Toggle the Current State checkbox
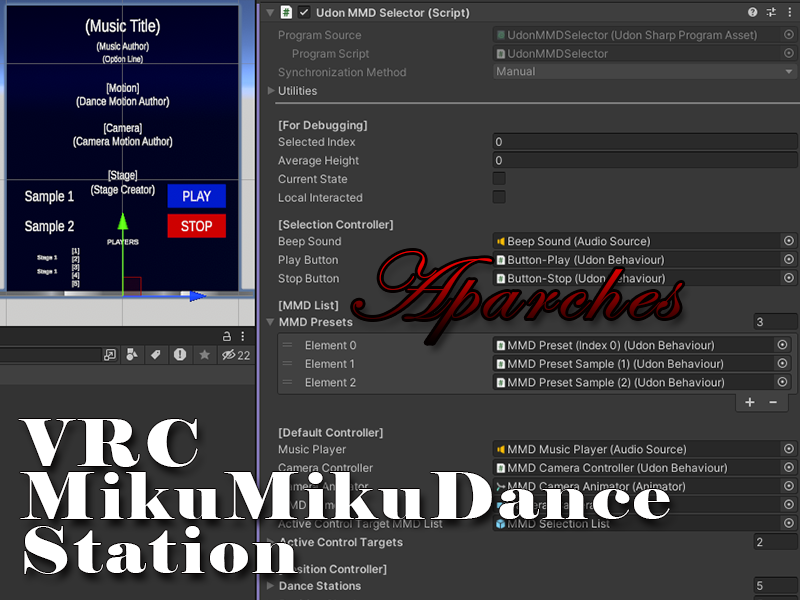Viewport: 800px width, 600px height. pyautogui.click(x=499, y=179)
